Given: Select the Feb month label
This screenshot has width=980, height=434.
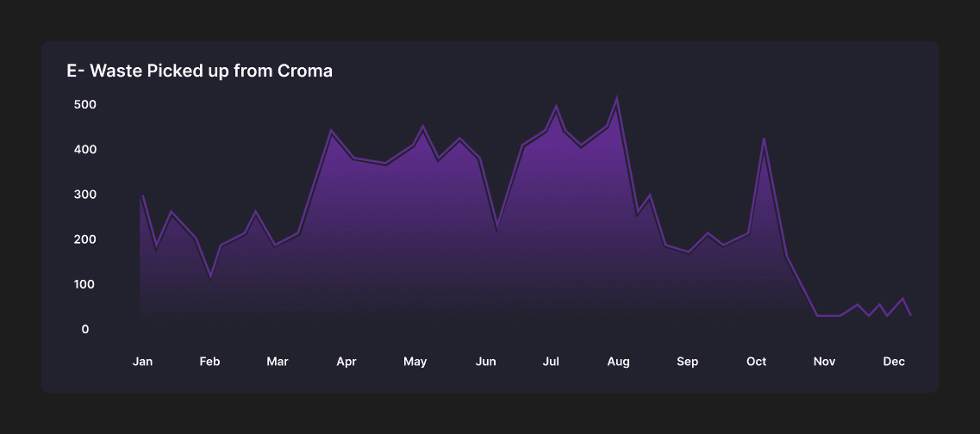Looking at the screenshot, I should tap(210, 362).
